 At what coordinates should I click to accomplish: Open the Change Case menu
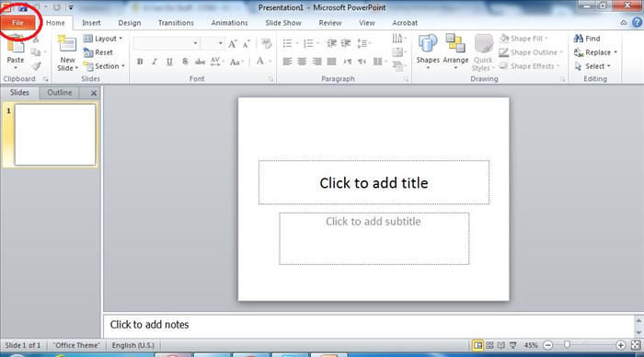click(x=236, y=62)
